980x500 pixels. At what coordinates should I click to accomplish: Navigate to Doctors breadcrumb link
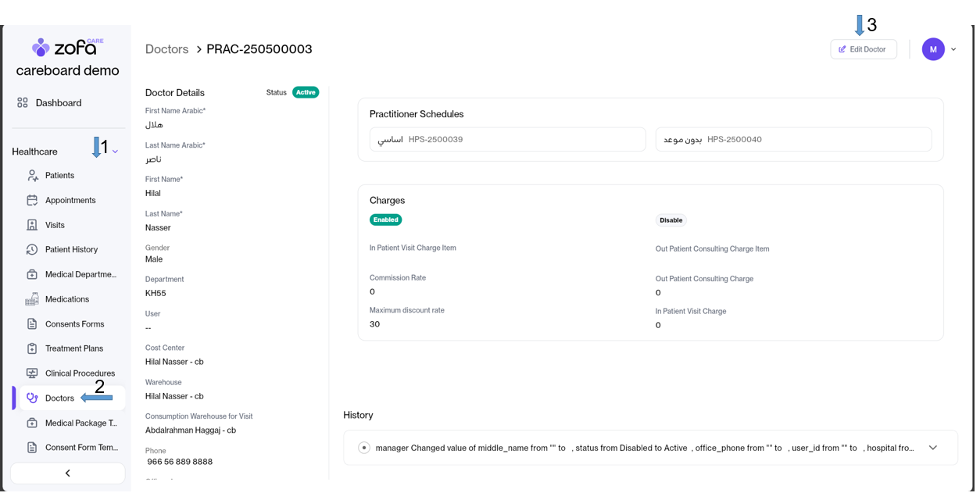coord(166,49)
